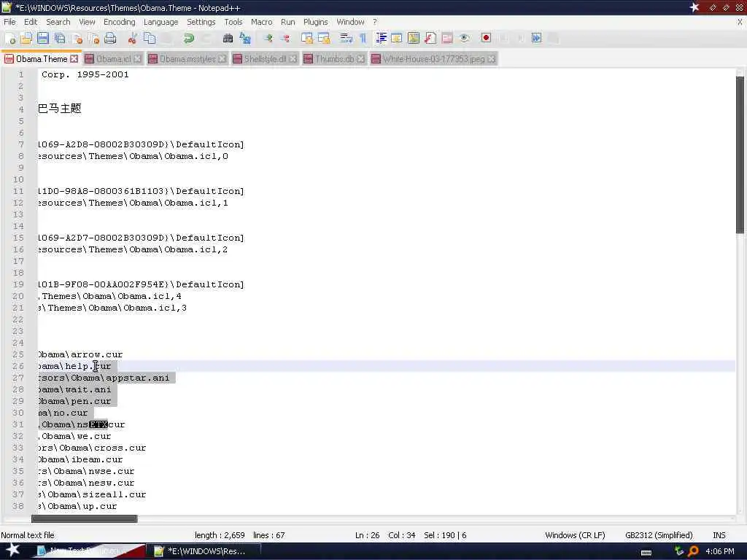Close the Obama.Theme tab
747x560 pixels.
point(74,58)
